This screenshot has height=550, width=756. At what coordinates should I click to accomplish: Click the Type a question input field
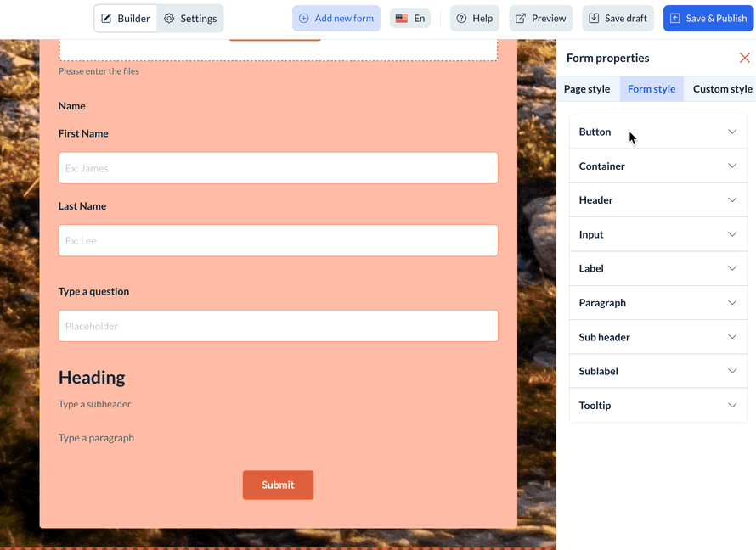pos(279,326)
